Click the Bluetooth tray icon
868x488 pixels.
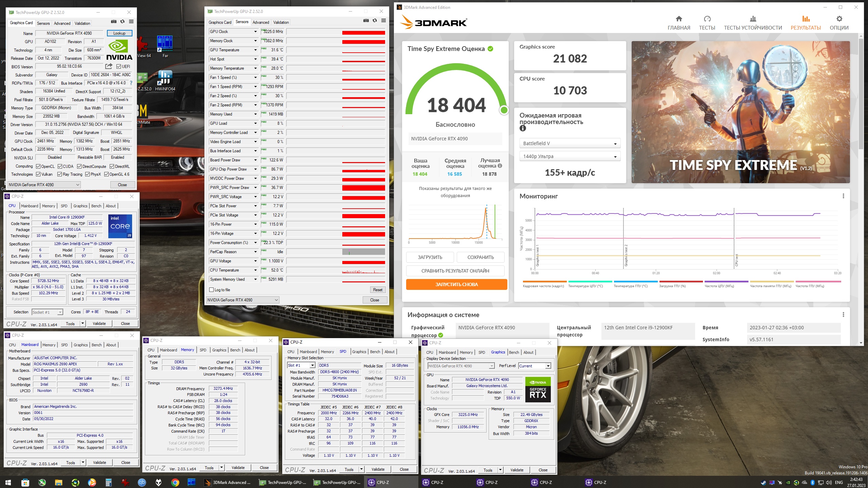click(x=813, y=483)
